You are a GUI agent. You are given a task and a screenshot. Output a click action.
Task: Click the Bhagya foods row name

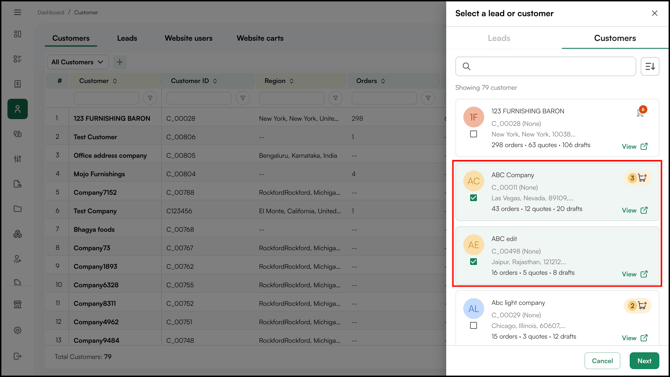coord(94,230)
